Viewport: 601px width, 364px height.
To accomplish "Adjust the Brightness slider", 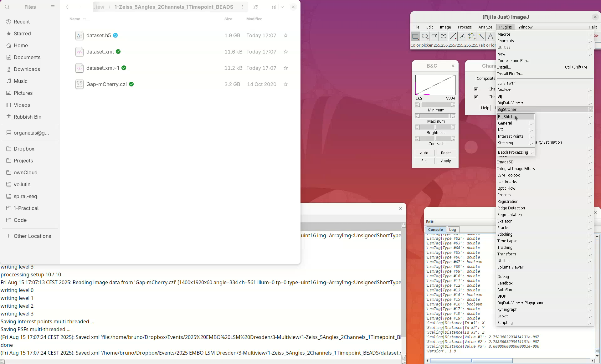I will (435, 127).
